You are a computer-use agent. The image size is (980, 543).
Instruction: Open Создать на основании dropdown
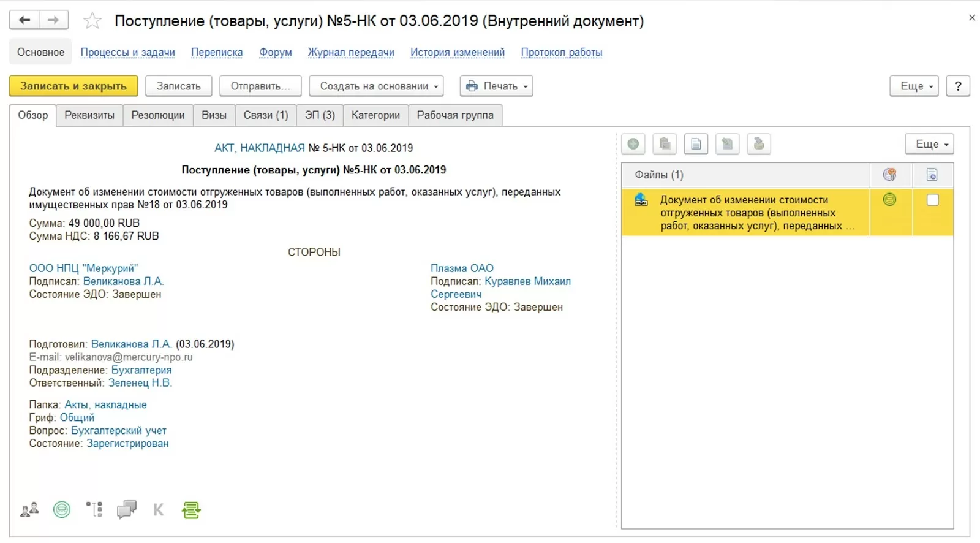pos(376,86)
